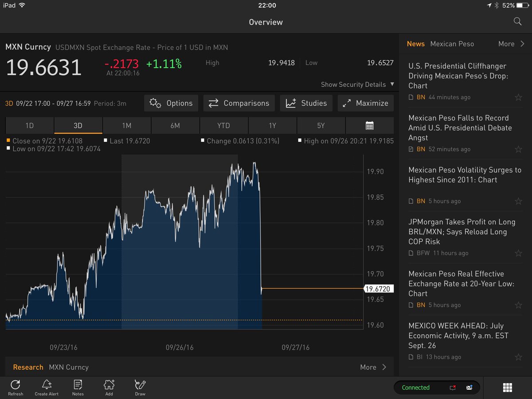Image resolution: width=532 pixels, height=399 pixels.
Task: Tap the Wi-Fi icon in status bar
Action: click(x=22, y=5)
